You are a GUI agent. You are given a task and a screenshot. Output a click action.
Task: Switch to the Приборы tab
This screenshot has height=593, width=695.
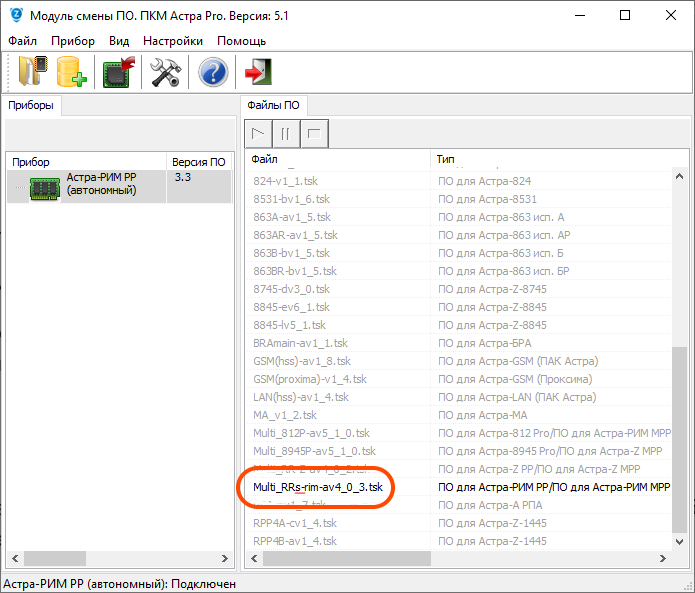31,105
